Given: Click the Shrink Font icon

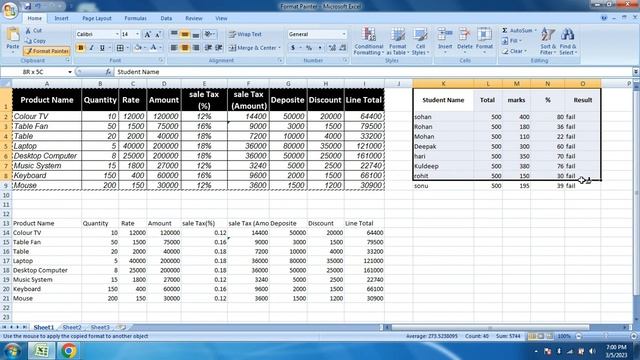Looking at the screenshot, I should point(158,34).
